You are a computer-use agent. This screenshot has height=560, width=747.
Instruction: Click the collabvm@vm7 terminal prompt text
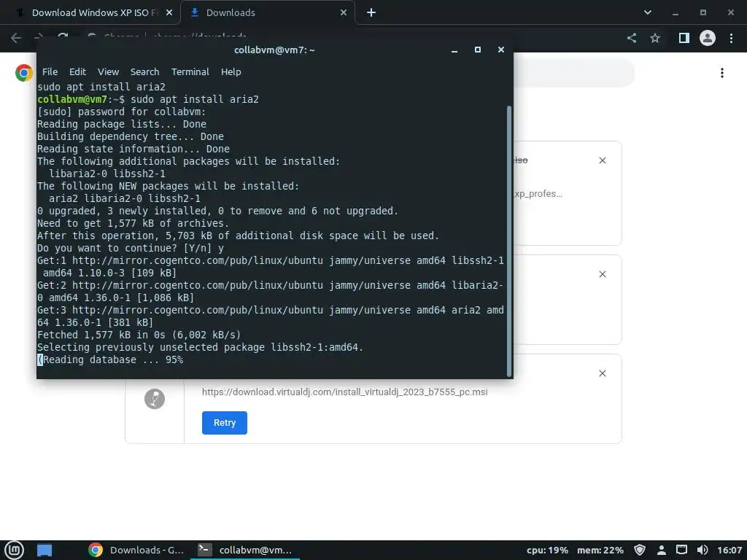coord(72,99)
